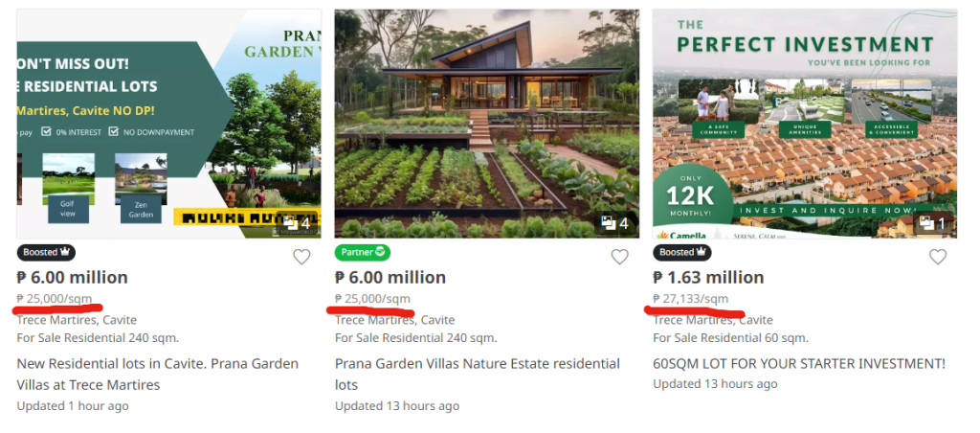Favorite the Prana Garden Villas Trece Martires listing
980x433 pixels.
tap(301, 257)
